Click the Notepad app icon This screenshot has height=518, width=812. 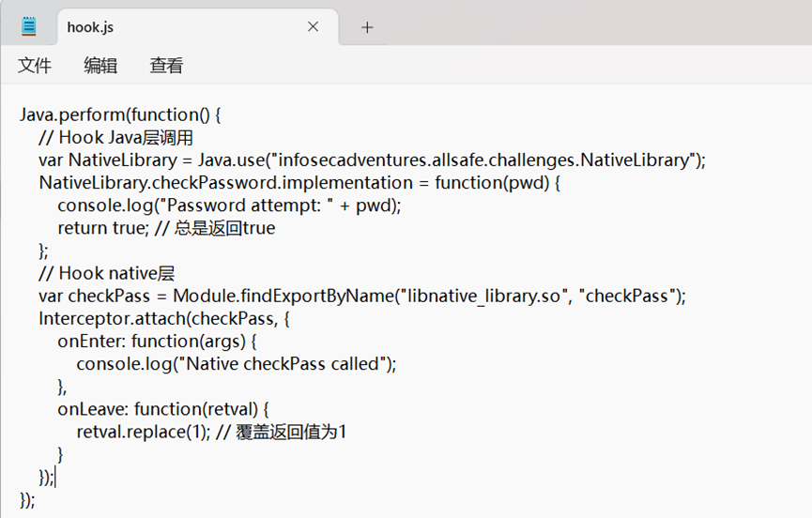(x=28, y=27)
